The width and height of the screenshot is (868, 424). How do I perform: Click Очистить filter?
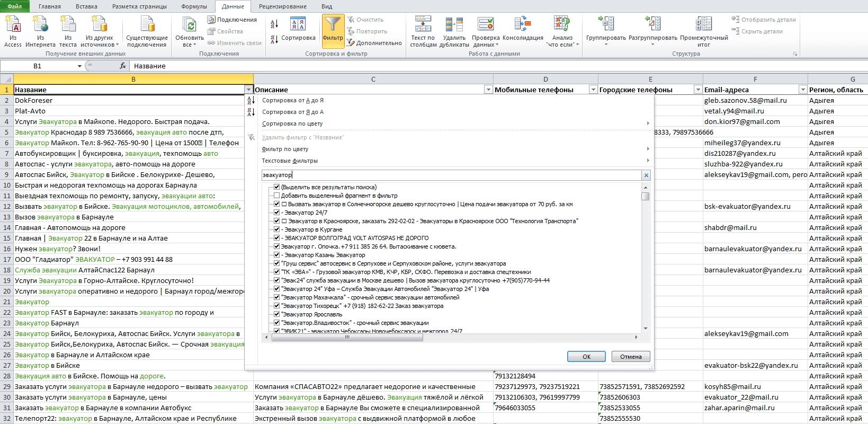pyautogui.click(x=365, y=20)
